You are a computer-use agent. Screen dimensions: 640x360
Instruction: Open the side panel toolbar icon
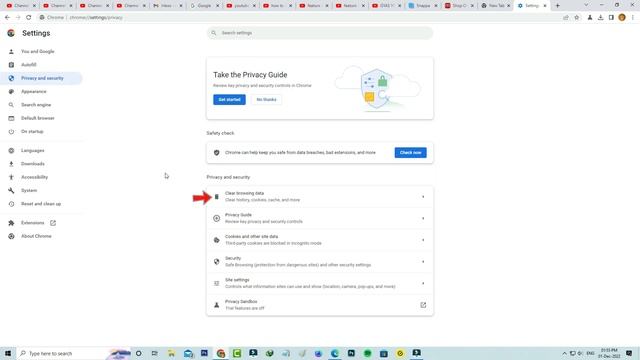611,18
